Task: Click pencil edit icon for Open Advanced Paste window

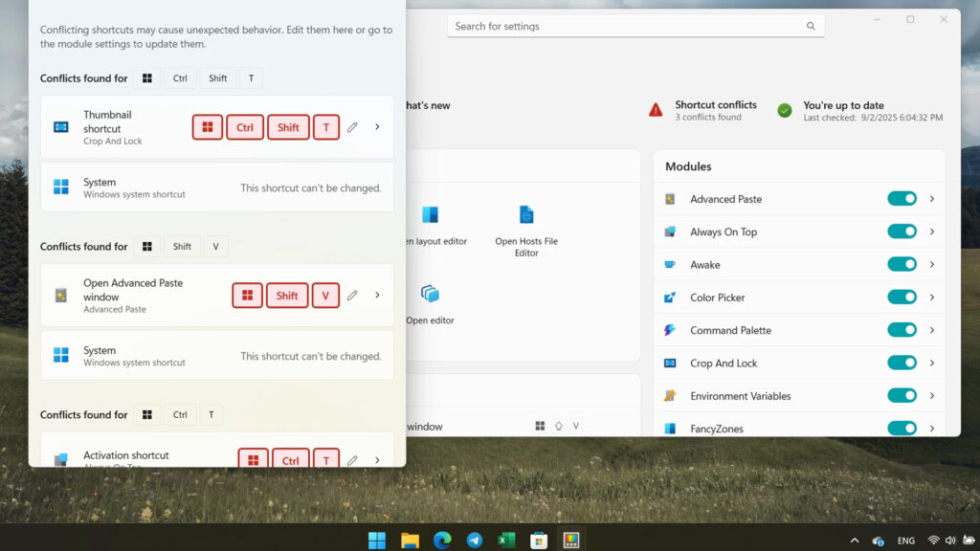Action: click(x=352, y=296)
